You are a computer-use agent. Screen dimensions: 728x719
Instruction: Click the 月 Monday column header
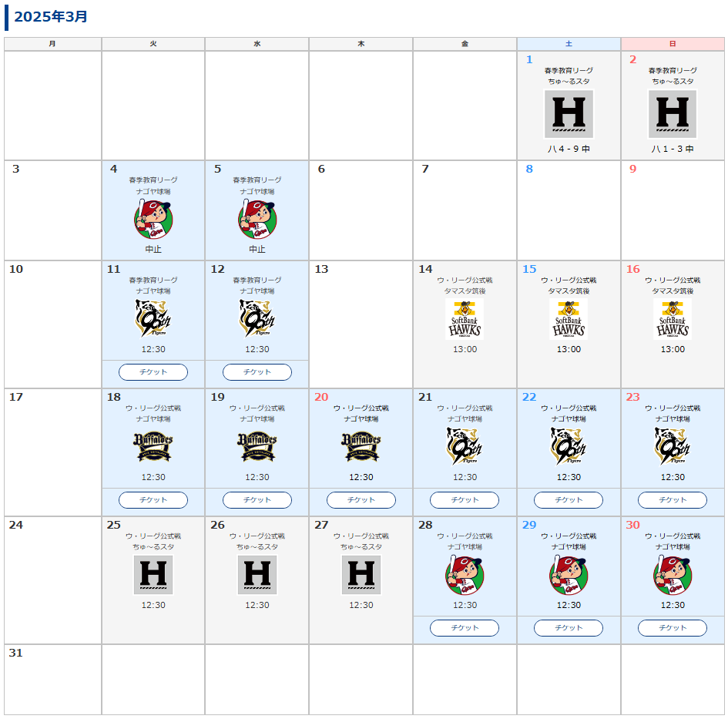(52, 44)
